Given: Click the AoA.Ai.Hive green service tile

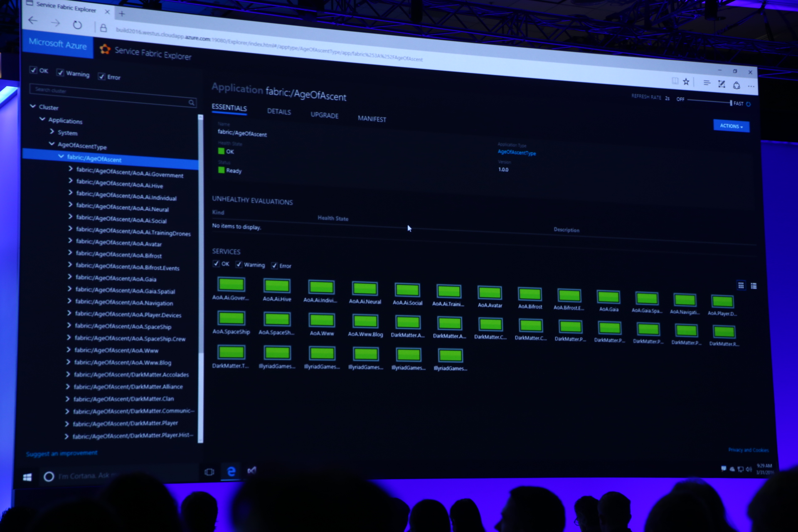Looking at the screenshot, I should (277, 286).
